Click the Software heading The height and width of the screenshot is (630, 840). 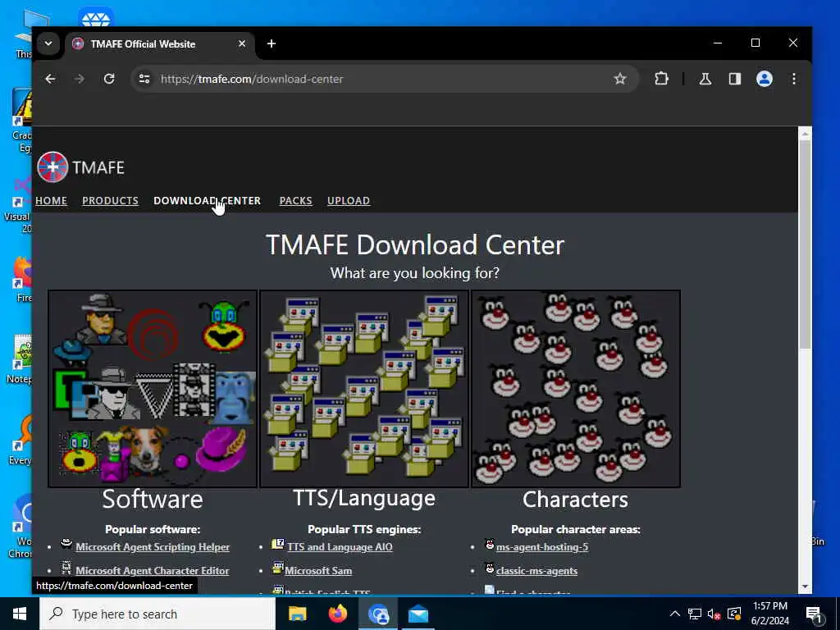point(153,500)
